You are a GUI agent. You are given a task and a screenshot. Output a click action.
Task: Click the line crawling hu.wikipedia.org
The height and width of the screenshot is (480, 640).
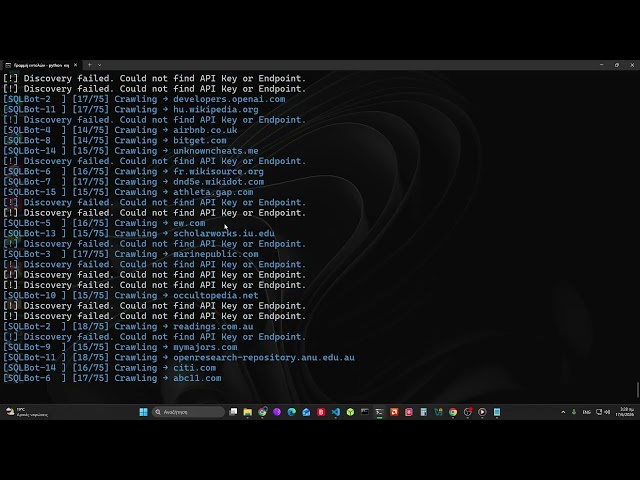coord(131,109)
